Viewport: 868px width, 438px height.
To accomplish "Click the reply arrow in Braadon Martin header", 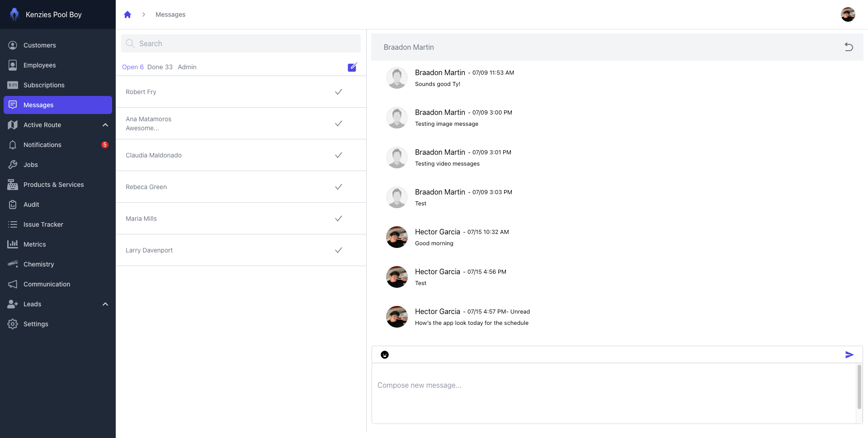I will click(849, 47).
